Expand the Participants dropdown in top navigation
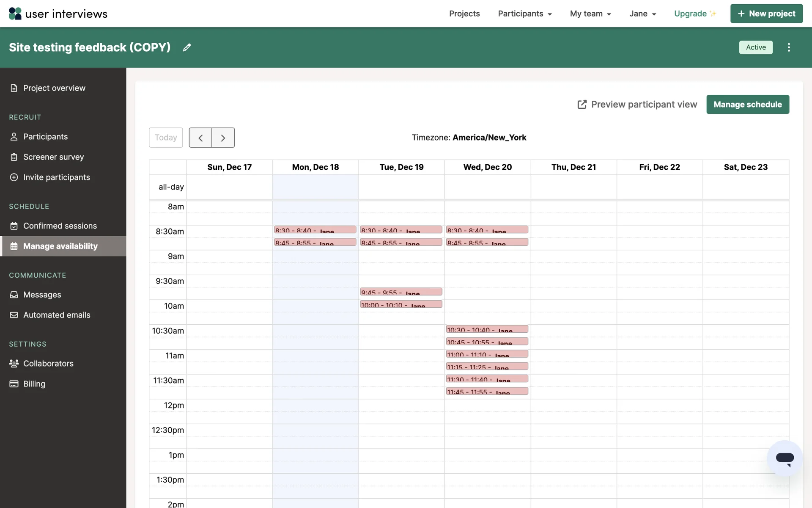The height and width of the screenshot is (508, 812). (524, 14)
